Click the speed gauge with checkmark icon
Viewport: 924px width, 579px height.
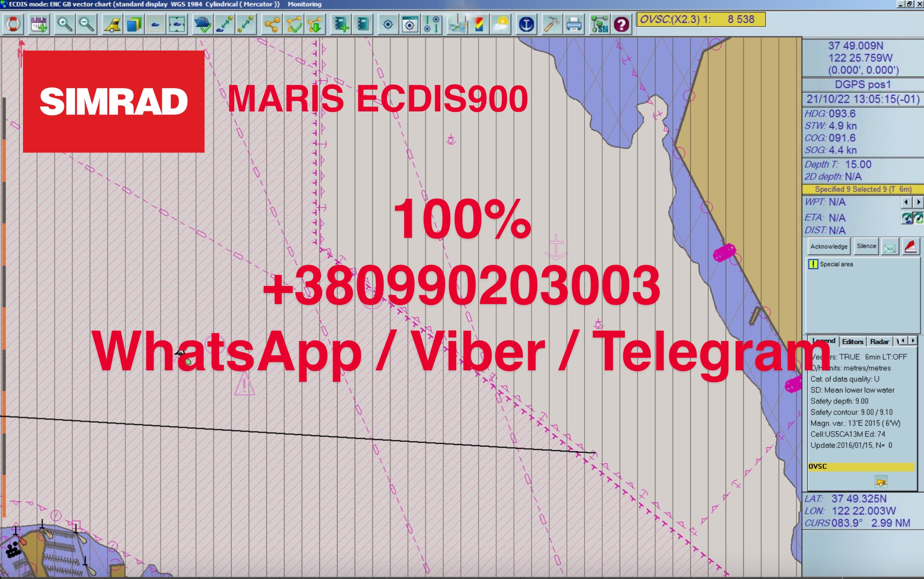point(918,218)
